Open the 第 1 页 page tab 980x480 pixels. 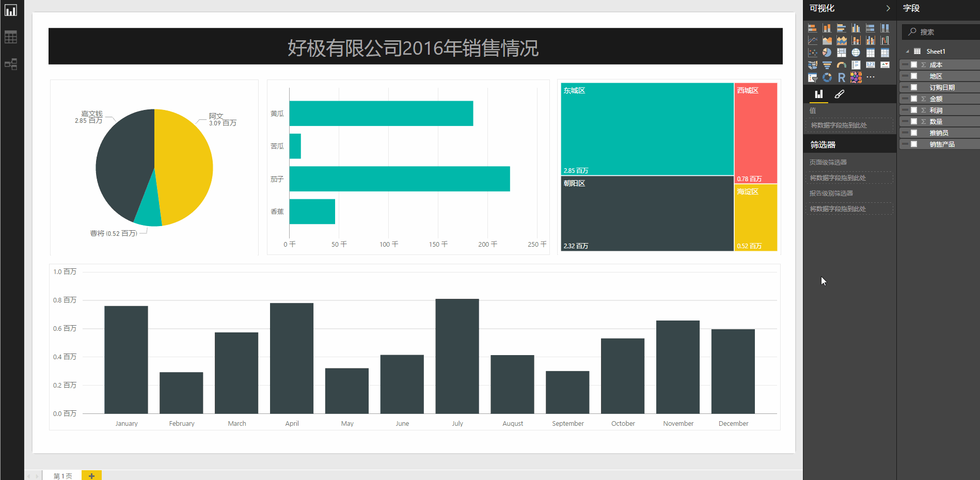(62, 476)
